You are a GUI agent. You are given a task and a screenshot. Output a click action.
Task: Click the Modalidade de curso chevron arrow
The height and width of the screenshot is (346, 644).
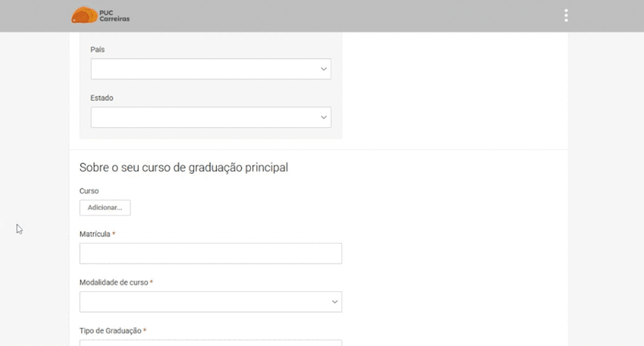click(335, 302)
